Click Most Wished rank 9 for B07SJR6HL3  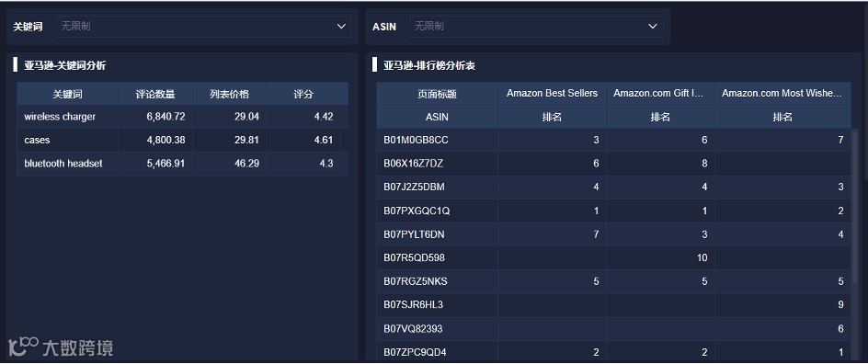[840, 305]
